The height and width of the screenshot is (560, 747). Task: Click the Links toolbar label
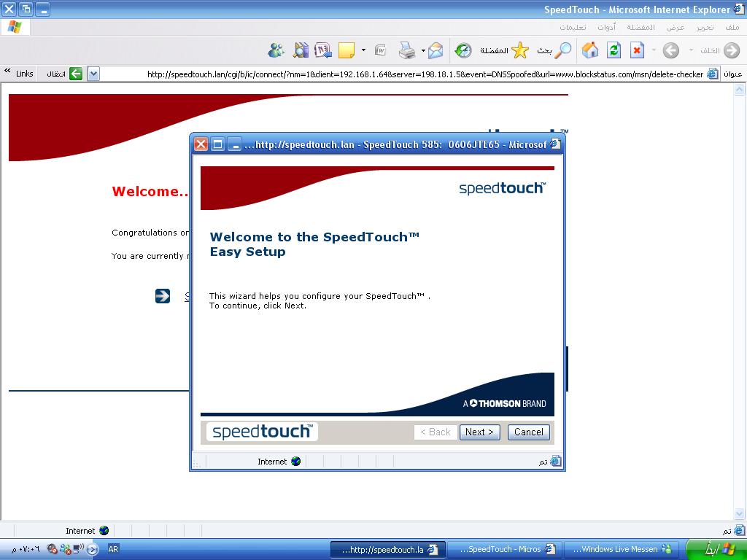tap(24, 74)
